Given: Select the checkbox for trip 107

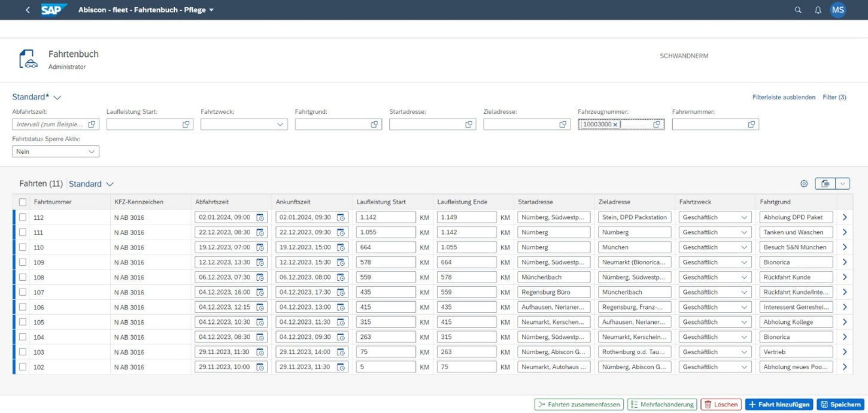Looking at the screenshot, I should pos(23,292).
